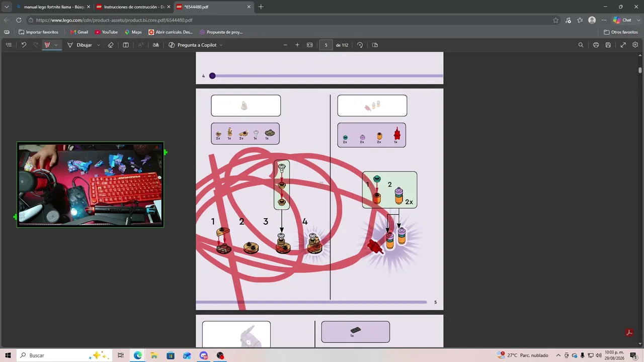Select the '*6544480.pdf' tab
Image resolution: width=644 pixels, height=362 pixels.
213,7
